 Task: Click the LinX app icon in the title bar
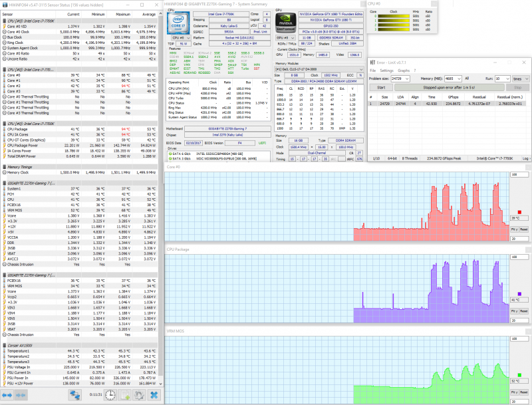pos(372,63)
